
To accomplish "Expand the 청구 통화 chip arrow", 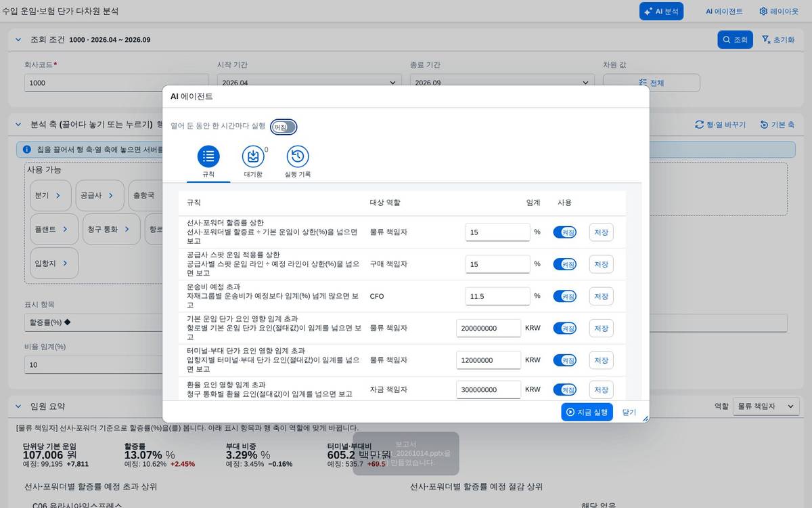I will point(127,229).
